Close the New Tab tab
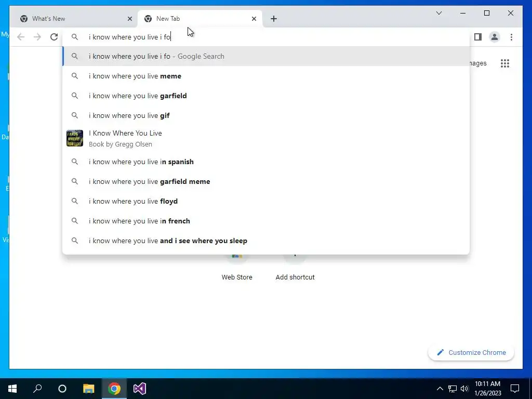Image resolution: width=532 pixels, height=399 pixels. point(254,19)
